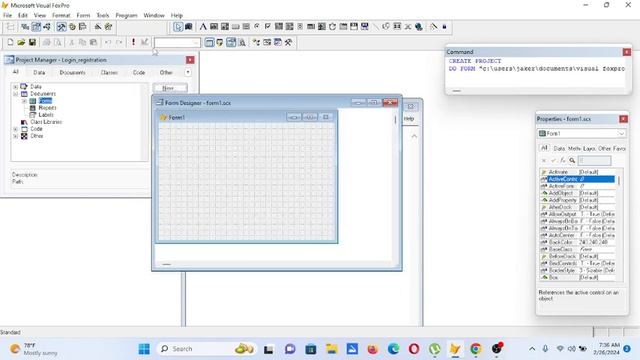This screenshot has height=360, width=640.
Task: Select the pointer Select Objects tool
Action: 178,27
